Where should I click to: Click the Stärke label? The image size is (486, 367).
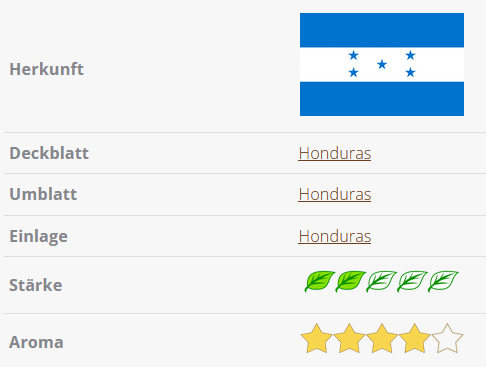[x=36, y=285]
